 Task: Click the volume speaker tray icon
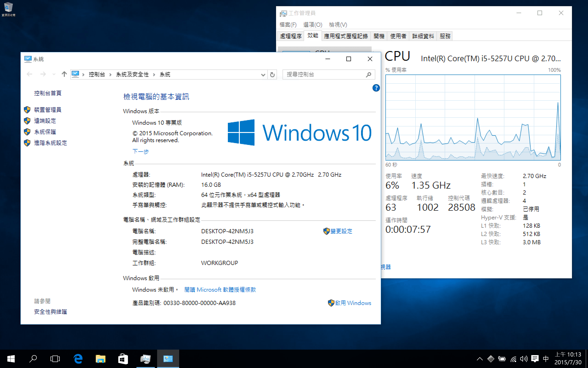point(524,359)
